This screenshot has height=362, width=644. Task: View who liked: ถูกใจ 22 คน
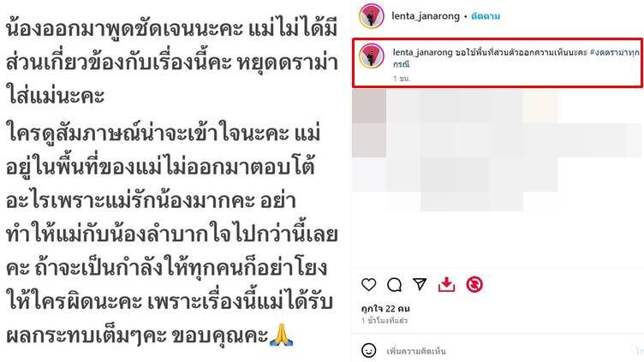tap(385, 308)
